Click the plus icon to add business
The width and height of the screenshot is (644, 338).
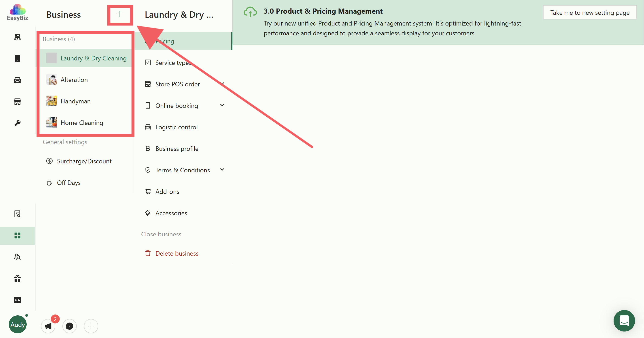[x=119, y=15]
